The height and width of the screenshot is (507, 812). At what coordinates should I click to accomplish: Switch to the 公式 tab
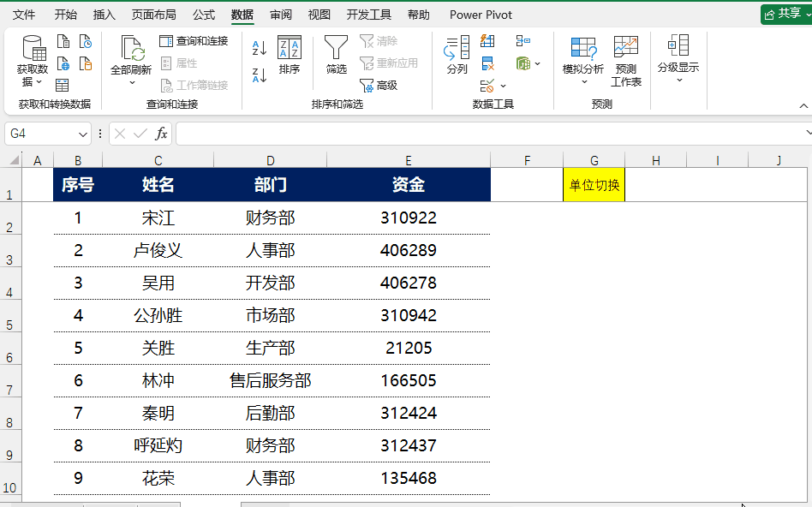tap(204, 15)
